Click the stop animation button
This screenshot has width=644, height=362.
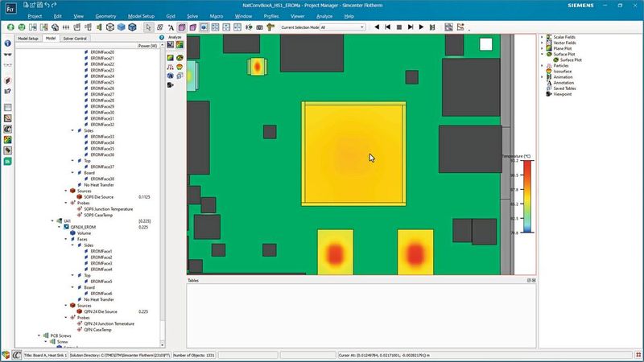(x=398, y=27)
